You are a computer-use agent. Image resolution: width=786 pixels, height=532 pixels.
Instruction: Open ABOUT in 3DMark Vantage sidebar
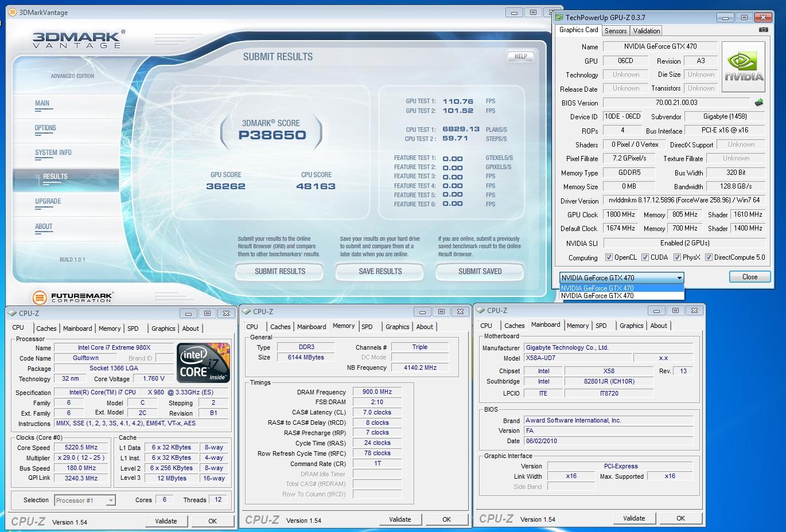pyautogui.click(x=44, y=227)
